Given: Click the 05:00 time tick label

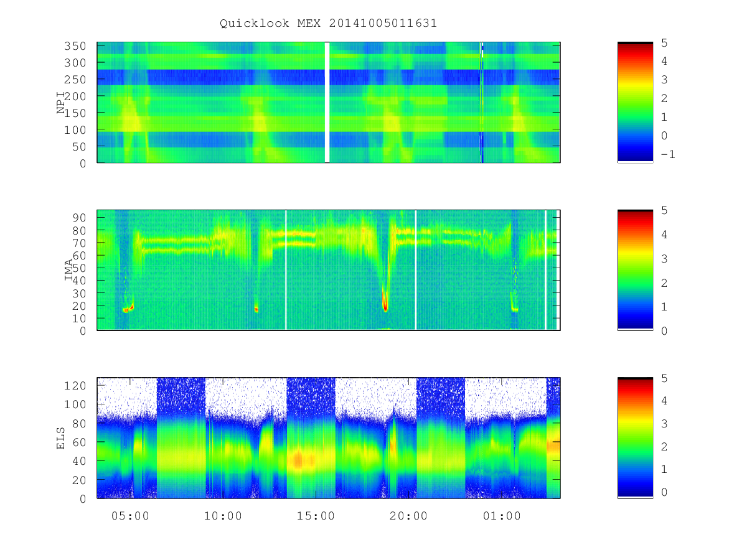Looking at the screenshot, I should click(131, 516).
